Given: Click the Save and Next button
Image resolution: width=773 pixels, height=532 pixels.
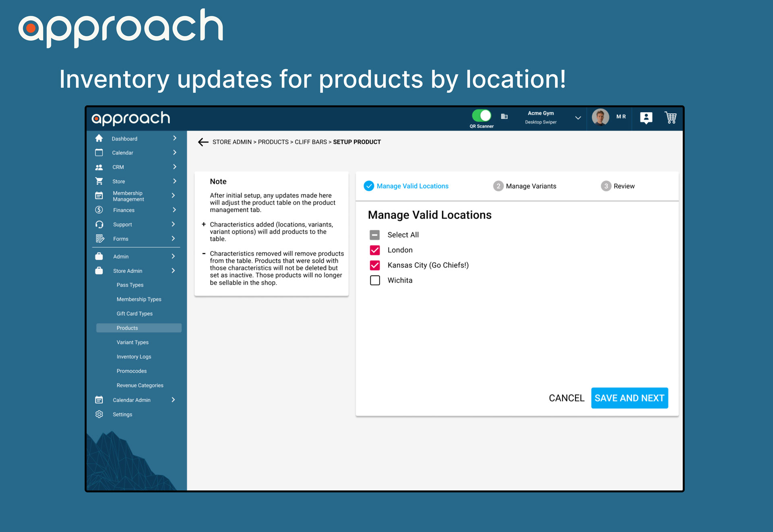Looking at the screenshot, I should coord(629,398).
